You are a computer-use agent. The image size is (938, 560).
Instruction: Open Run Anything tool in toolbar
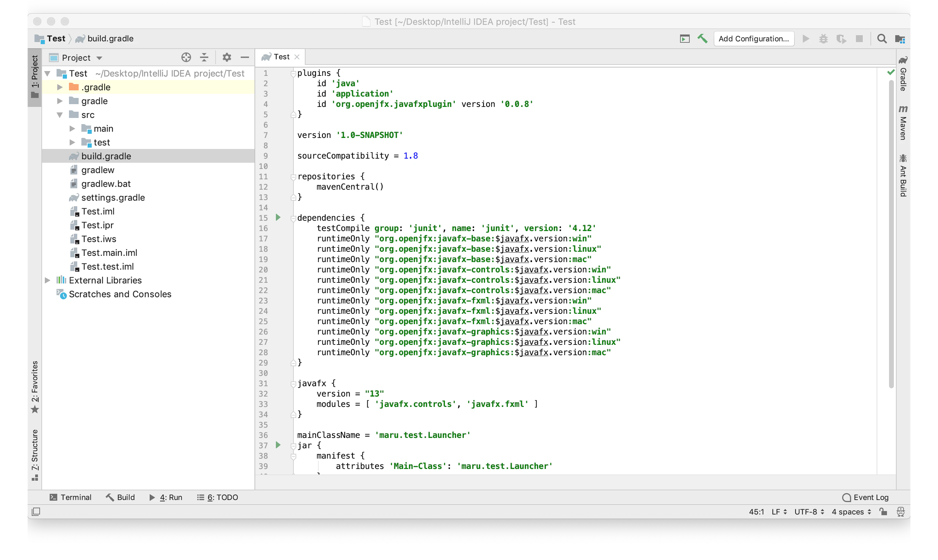pos(685,39)
